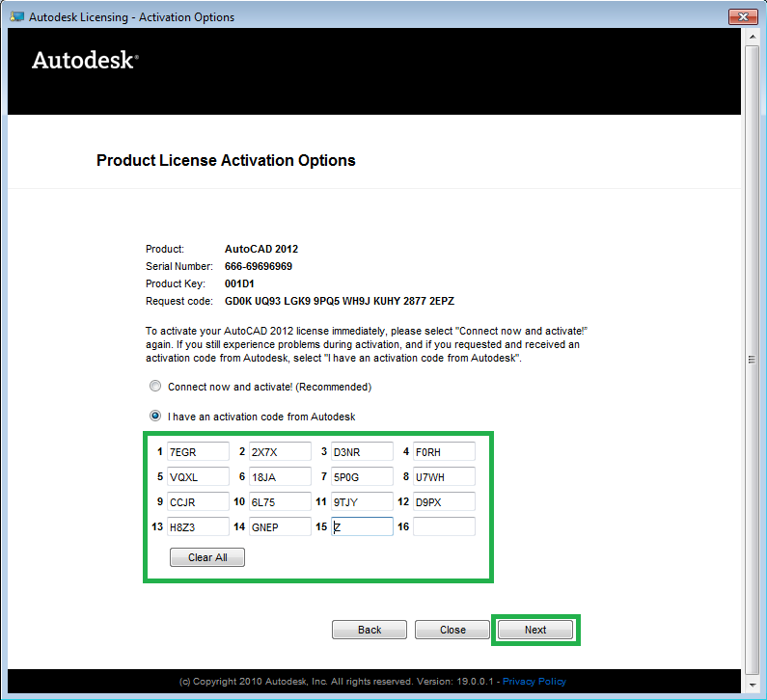This screenshot has width=767, height=700.
Task: Click serial number 666-69696969
Action: point(259,266)
